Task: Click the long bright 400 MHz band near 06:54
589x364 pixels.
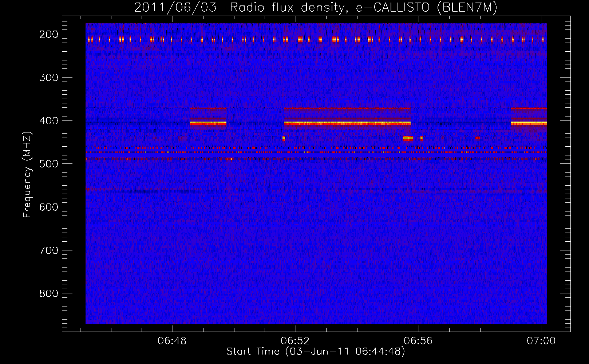Action: click(x=347, y=123)
